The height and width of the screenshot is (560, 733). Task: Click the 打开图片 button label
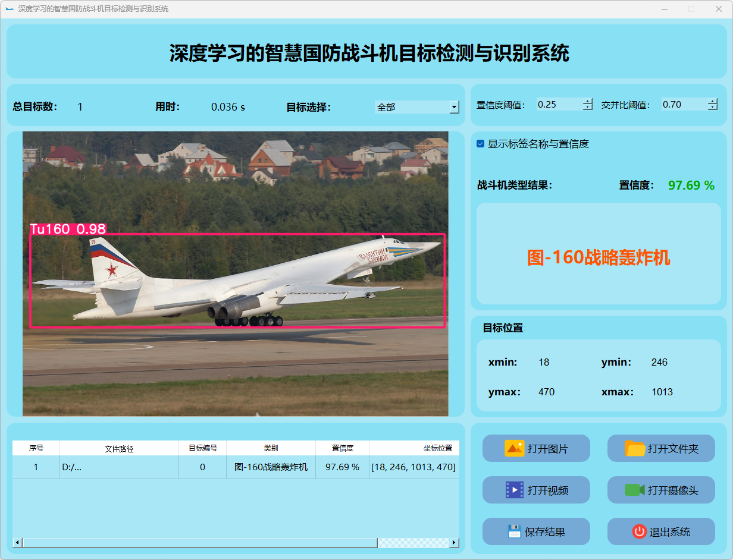(547, 449)
